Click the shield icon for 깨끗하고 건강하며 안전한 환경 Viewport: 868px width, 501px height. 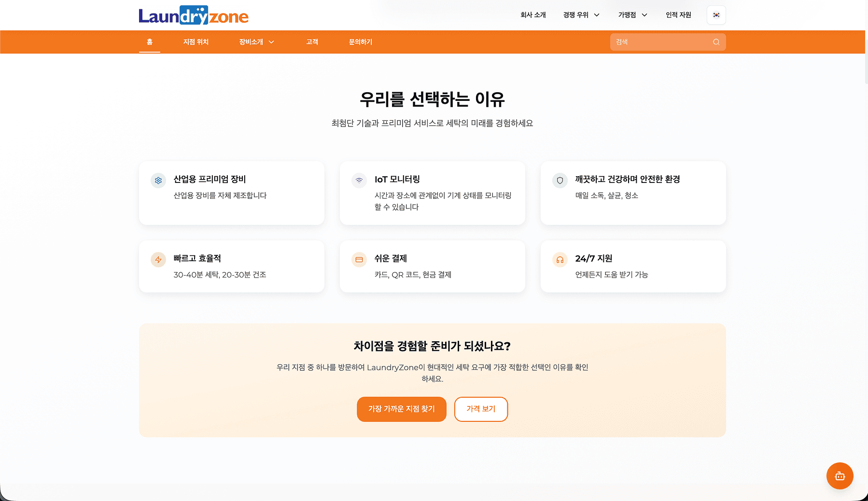[x=560, y=181]
